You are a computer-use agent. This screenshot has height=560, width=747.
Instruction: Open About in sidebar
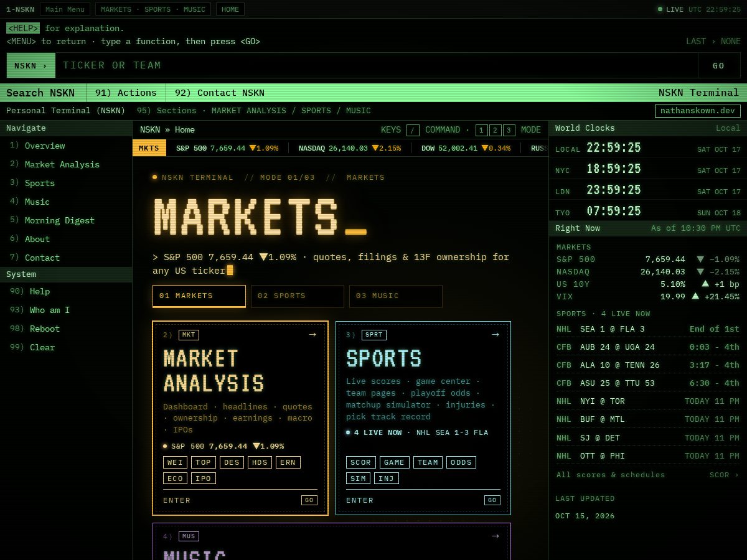pyautogui.click(x=66, y=239)
